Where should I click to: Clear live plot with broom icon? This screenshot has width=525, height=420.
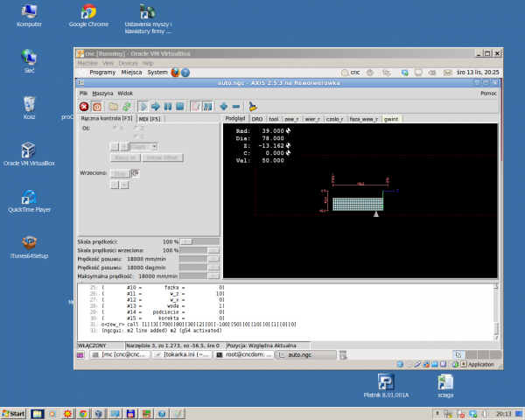(x=253, y=107)
